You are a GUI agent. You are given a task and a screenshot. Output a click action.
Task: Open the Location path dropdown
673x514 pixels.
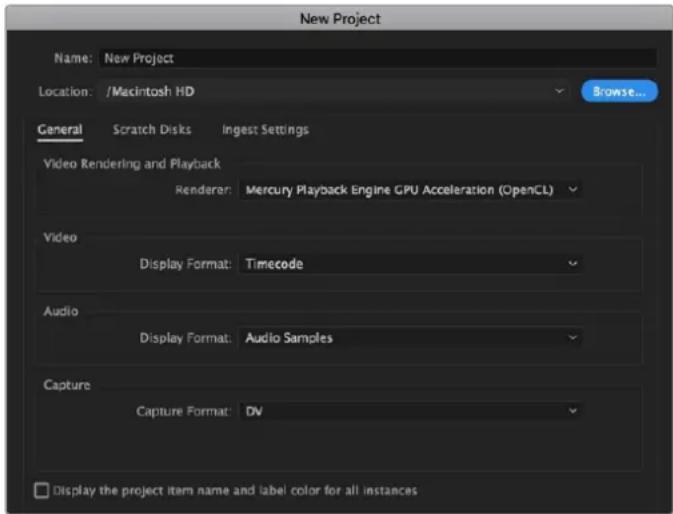(334, 91)
